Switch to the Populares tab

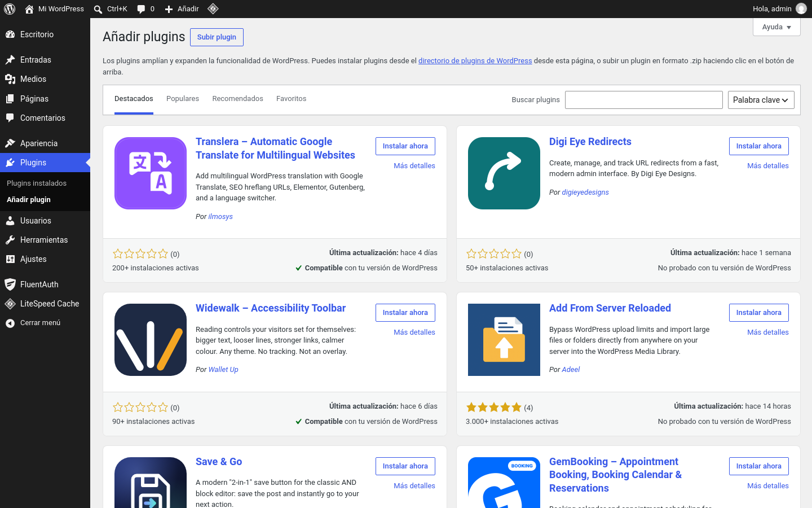pyautogui.click(x=183, y=99)
